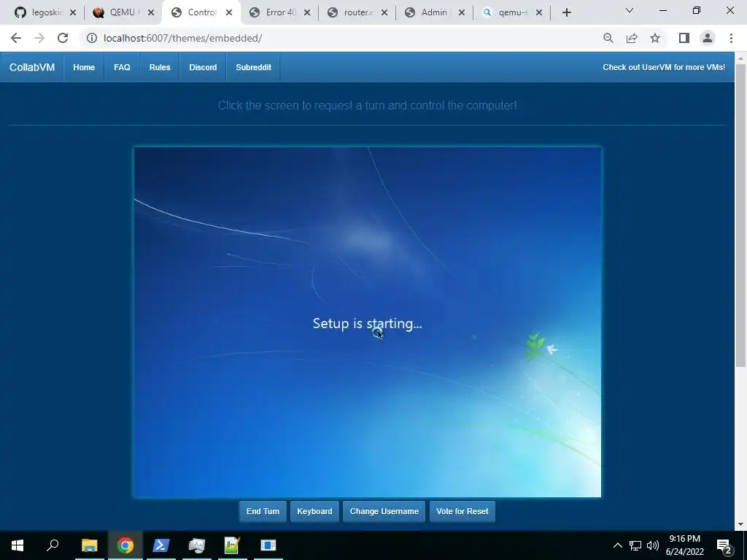Reload the page with the refresh icon
Image resolution: width=747 pixels, height=560 pixels.
(x=63, y=38)
